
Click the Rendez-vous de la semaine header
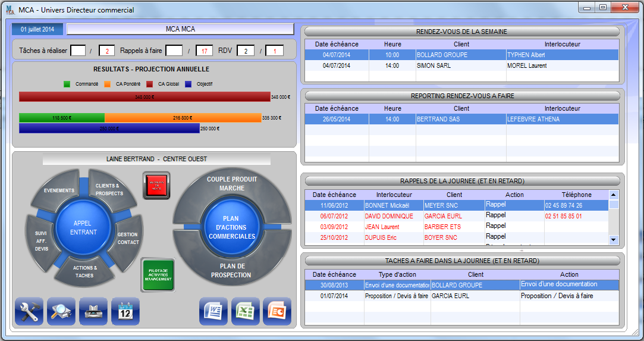(x=462, y=32)
